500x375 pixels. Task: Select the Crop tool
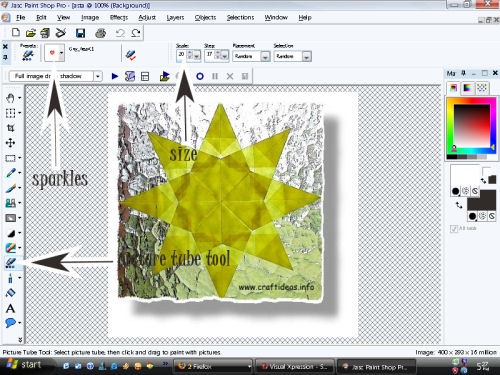pyautogui.click(x=10, y=128)
